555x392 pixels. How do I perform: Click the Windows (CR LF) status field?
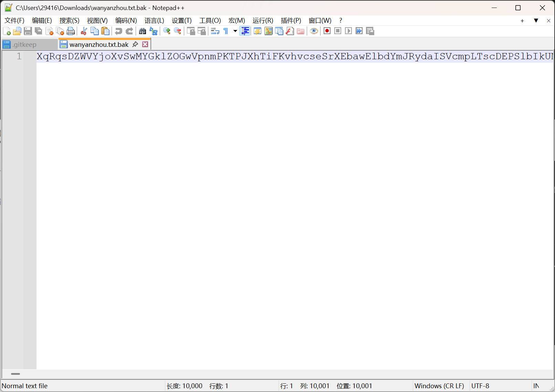pos(439,386)
